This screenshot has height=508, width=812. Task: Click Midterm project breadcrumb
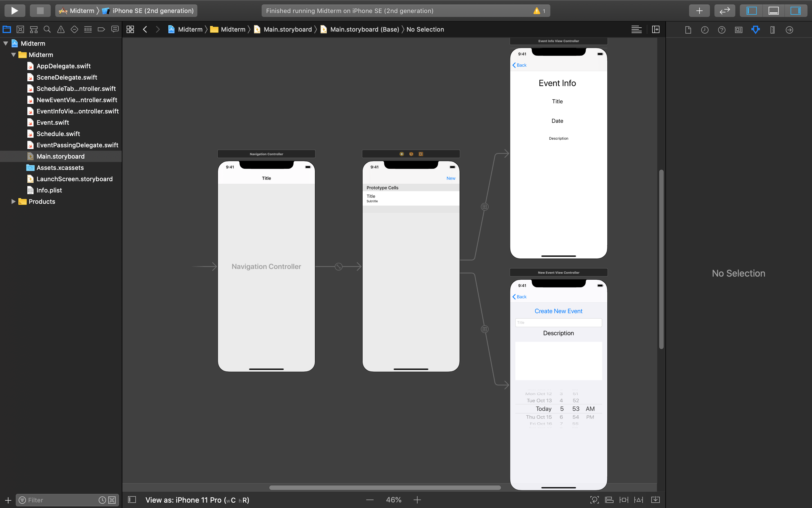click(185, 30)
